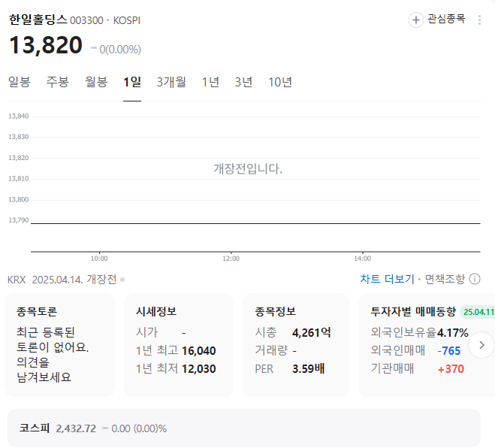This screenshot has height=448, width=495.
Task: Click the 13,840 price axis label
Action: coord(18,117)
